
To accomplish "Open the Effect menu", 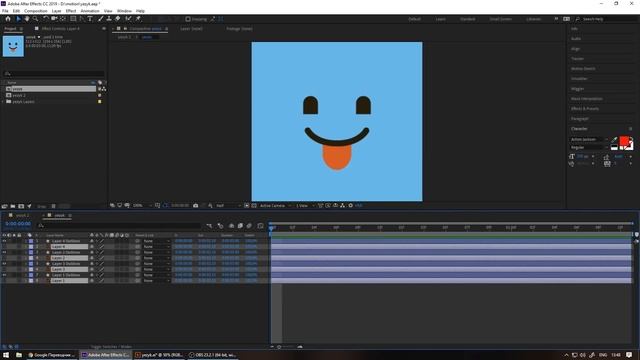I will [x=71, y=11].
